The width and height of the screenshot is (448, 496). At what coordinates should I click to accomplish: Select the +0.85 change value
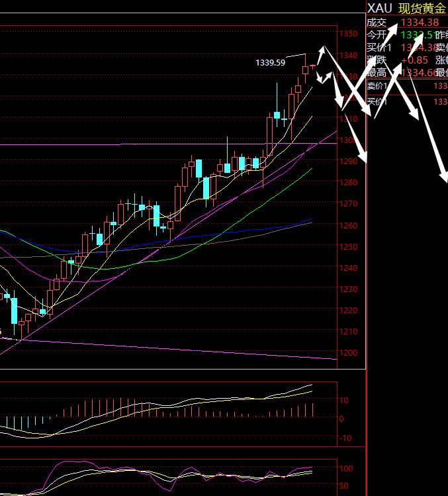(414, 60)
